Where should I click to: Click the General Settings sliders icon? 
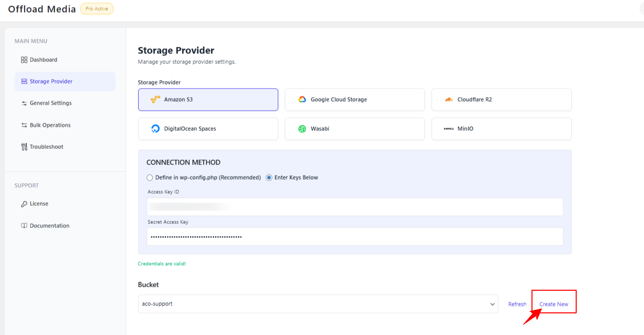[24, 103]
